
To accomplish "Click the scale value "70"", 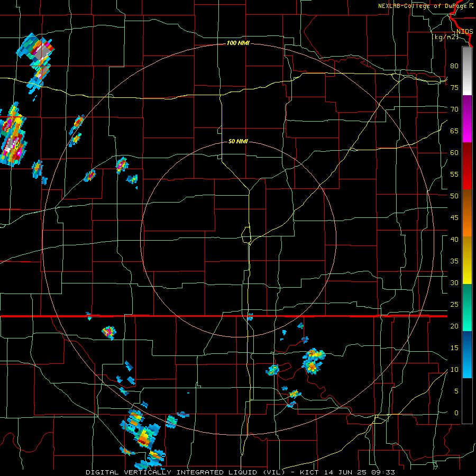I will pyautogui.click(x=454, y=109).
